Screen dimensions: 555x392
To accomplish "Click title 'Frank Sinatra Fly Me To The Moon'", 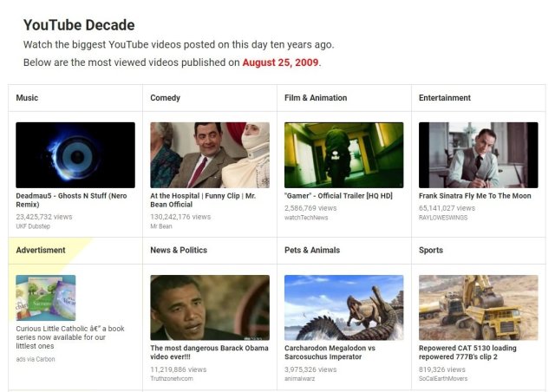I will pyautogui.click(x=475, y=196).
